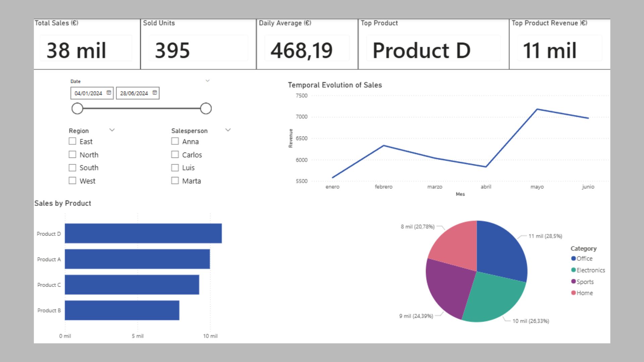644x362 pixels.
Task: Select salesperson Carlos
Action: tap(175, 154)
